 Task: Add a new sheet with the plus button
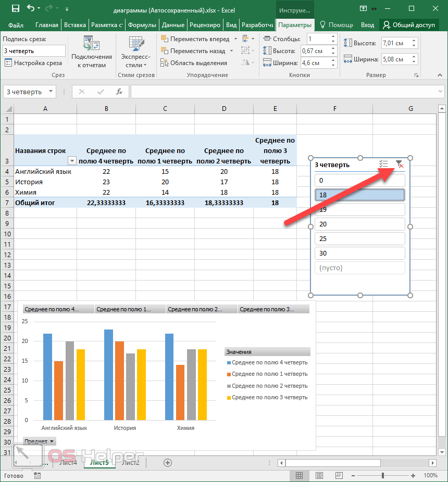point(168,462)
